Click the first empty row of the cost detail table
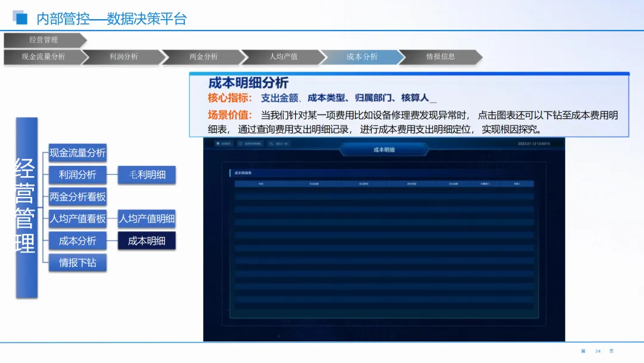Screen dimensions: 644x363 [384, 197]
